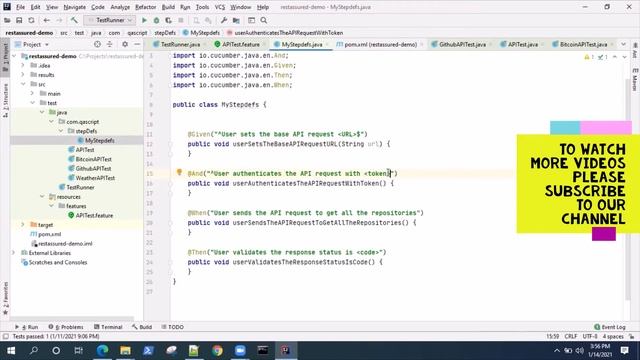
Task: Open Event Log
Action: 610,327
